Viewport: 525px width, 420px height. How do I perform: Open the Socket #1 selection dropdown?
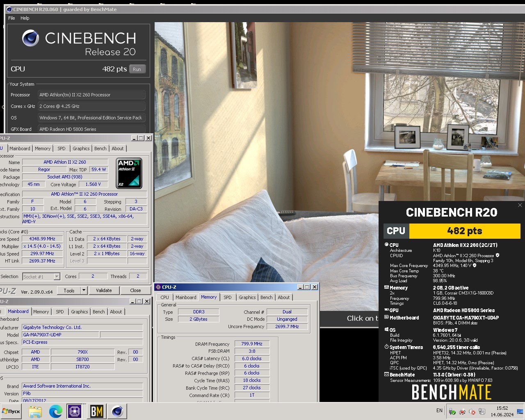click(57, 276)
